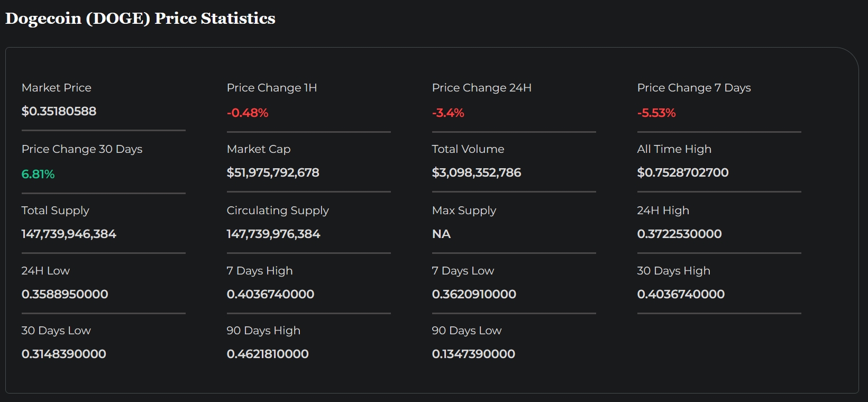Select the Price Change 7 Days value -5.53%
Screen dimensions: 868x402
coord(656,113)
